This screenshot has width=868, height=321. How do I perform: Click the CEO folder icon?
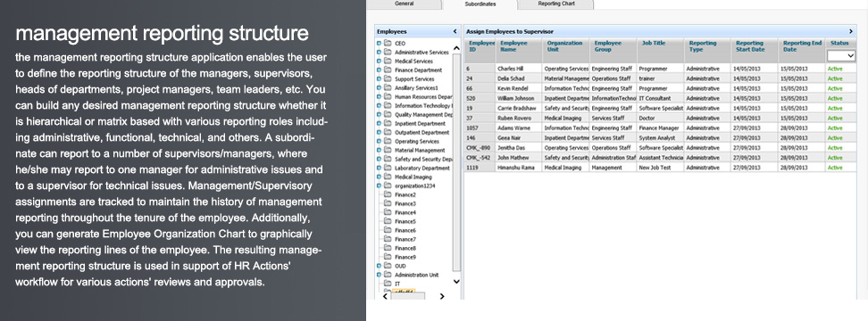click(x=388, y=43)
